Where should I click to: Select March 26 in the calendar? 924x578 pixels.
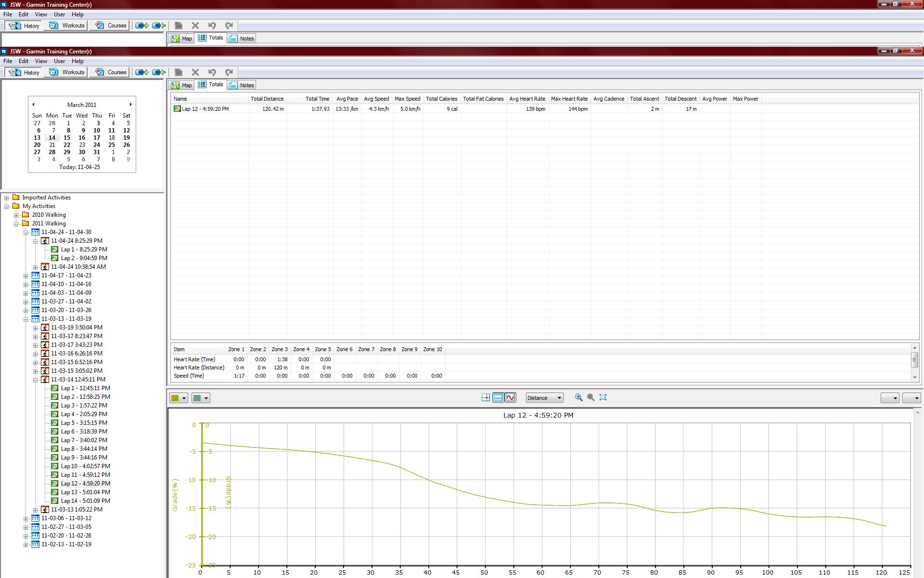tap(127, 145)
